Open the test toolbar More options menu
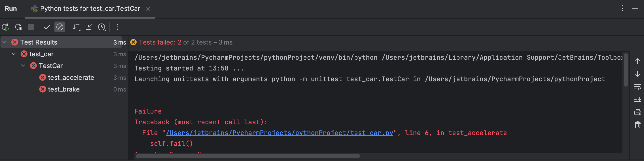Screen dimensions: 644x161 pyautogui.click(x=117, y=27)
